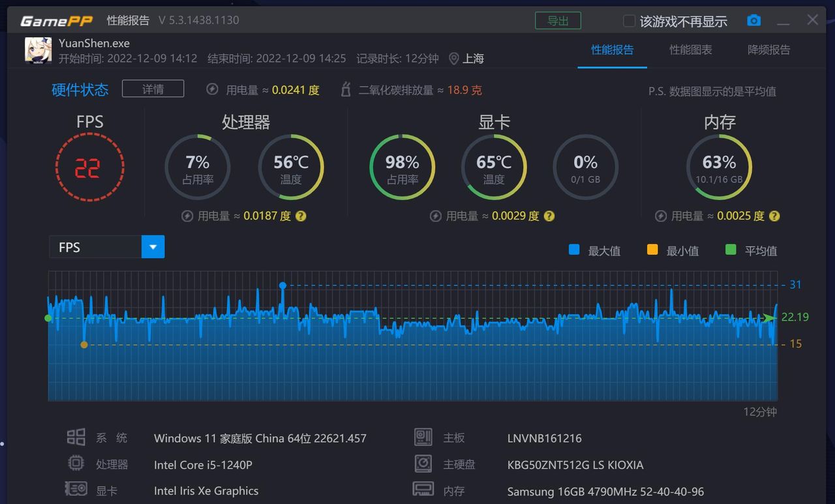Click the green average marker dot on chart
Screen dimensions: 835x504
pyautogui.click(x=48, y=318)
